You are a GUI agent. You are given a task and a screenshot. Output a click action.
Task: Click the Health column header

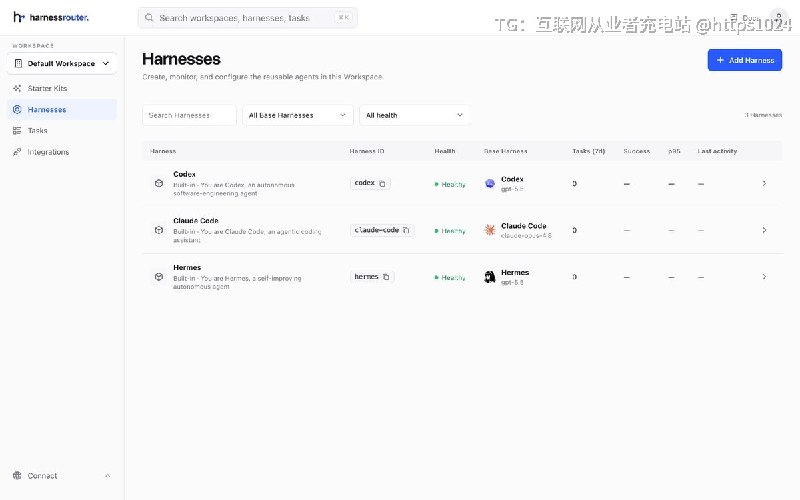click(x=445, y=151)
